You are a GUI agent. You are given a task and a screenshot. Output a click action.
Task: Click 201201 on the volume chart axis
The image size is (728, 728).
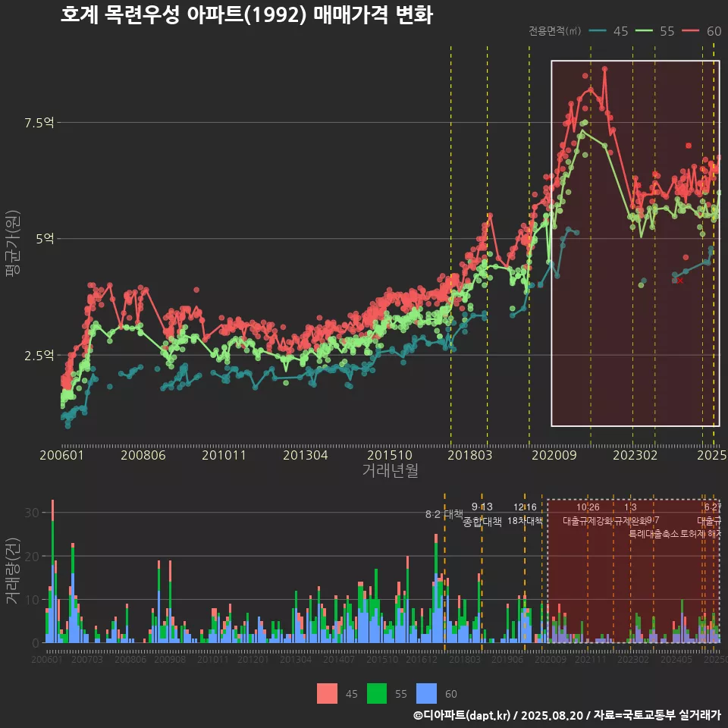pyautogui.click(x=253, y=659)
